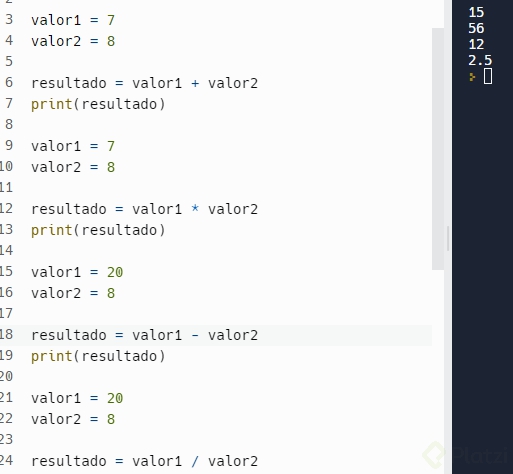Click the pane divider drag handle
Image resolution: width=513 pixels, height=474 pixels.
click(x=448, y=238)
